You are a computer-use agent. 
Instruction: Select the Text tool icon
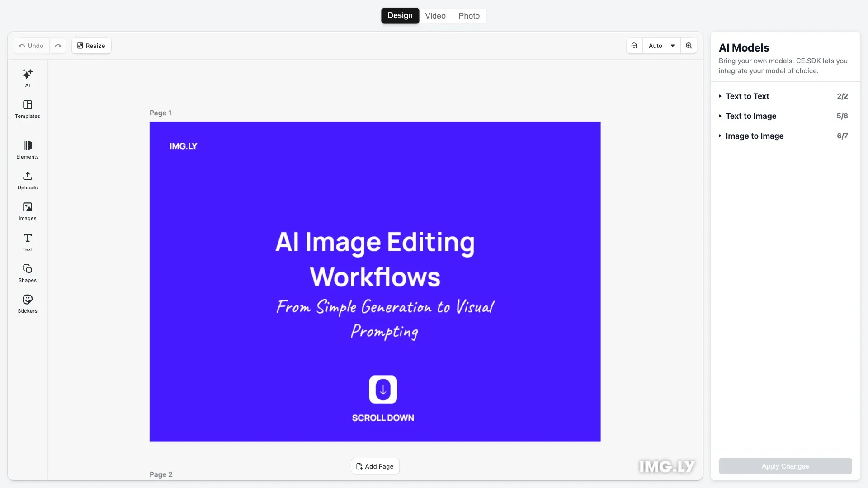tap(27, 242)
